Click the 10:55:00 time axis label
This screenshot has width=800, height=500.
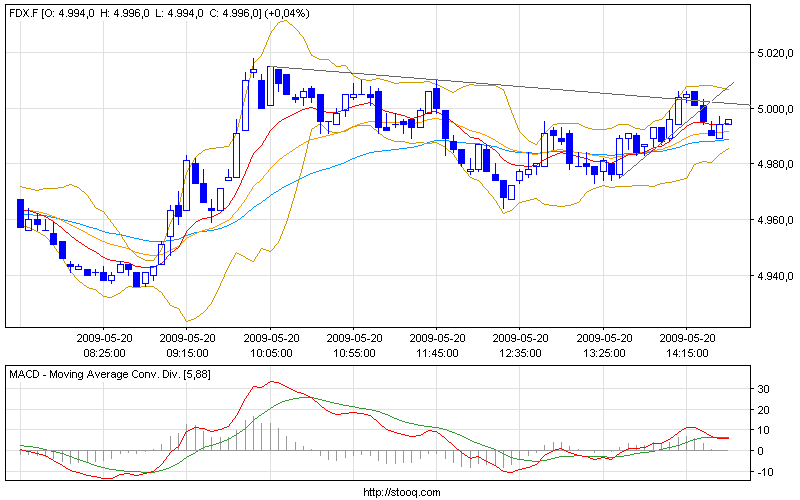point(354,353)
